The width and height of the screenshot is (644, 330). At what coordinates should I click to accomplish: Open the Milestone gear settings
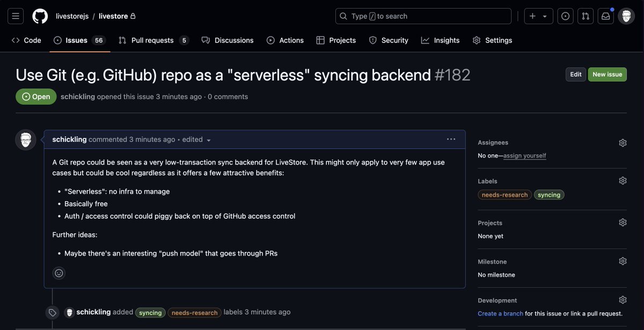tap(623, 261)
